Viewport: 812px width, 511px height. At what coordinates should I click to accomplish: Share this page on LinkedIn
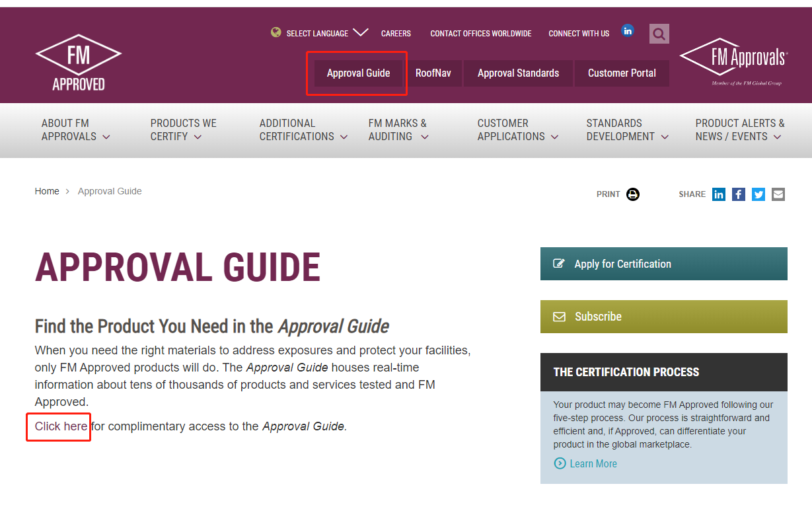(x=719, y=194)
